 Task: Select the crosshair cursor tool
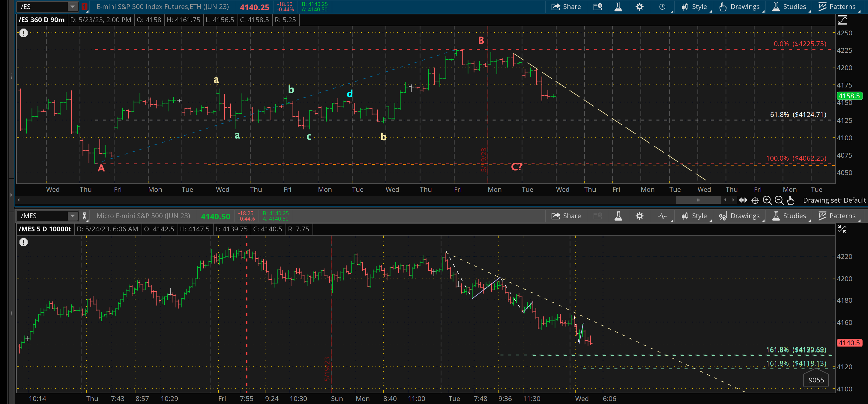(x=755, y=200)
